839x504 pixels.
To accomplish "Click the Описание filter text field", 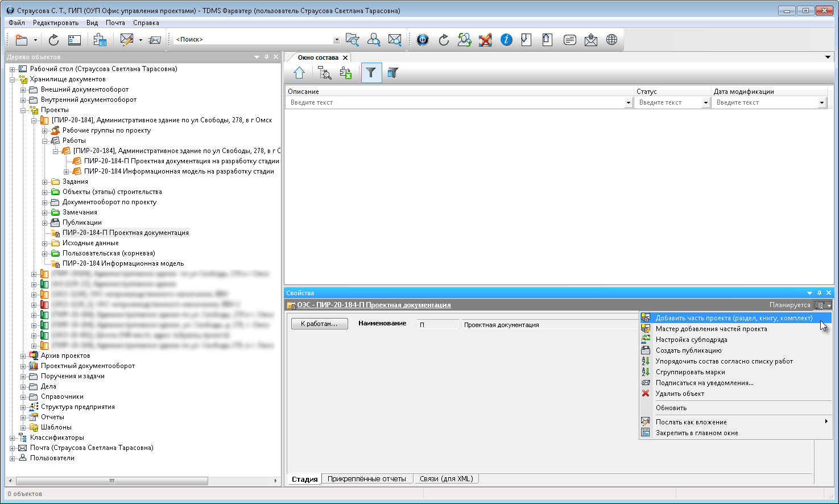I will tap(455, 103).
